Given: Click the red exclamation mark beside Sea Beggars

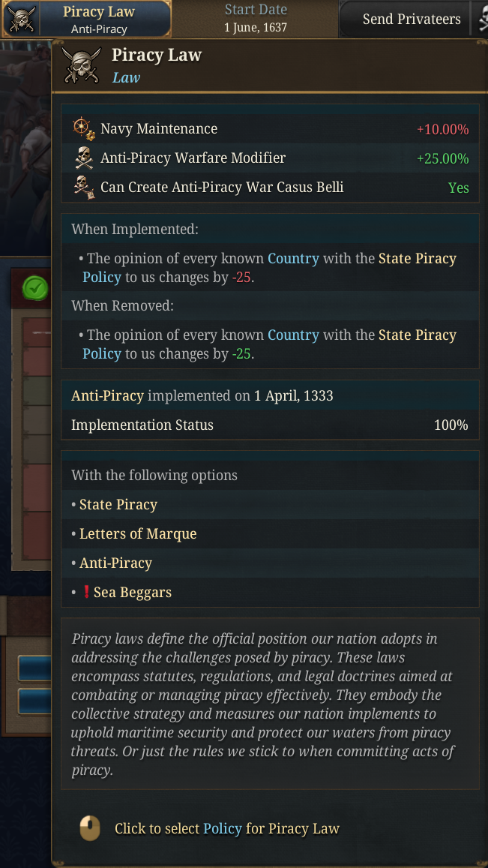Looking at the screenshot, I should tap(85, 593).
